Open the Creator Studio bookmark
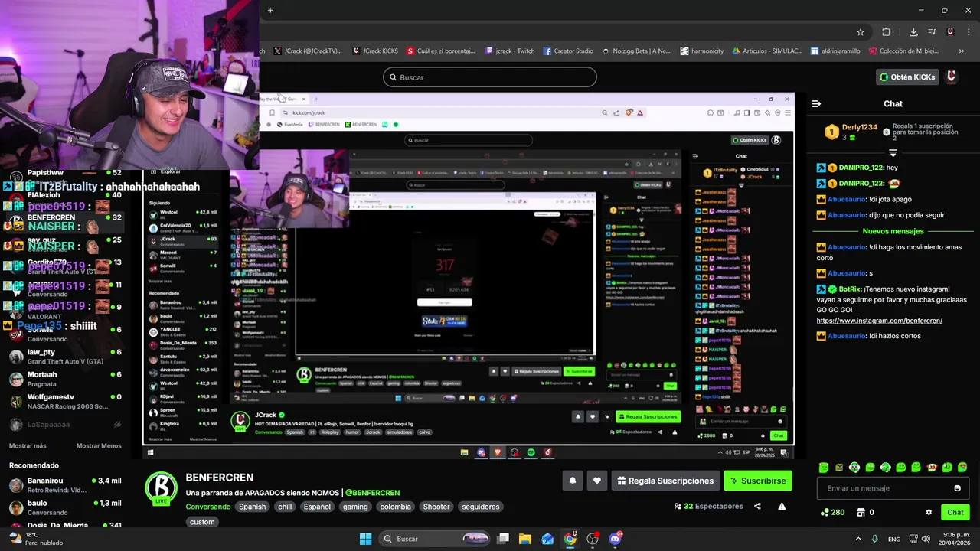 point(568,51)
